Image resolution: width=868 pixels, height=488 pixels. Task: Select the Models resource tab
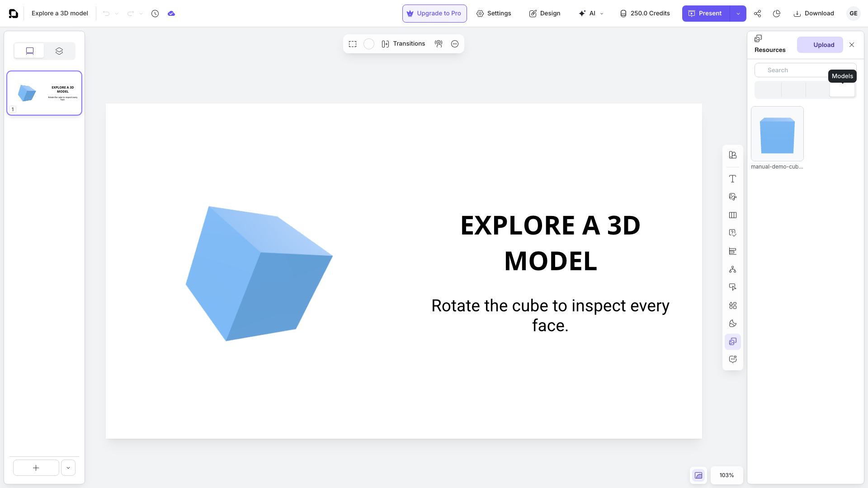[x=842, y=89]
